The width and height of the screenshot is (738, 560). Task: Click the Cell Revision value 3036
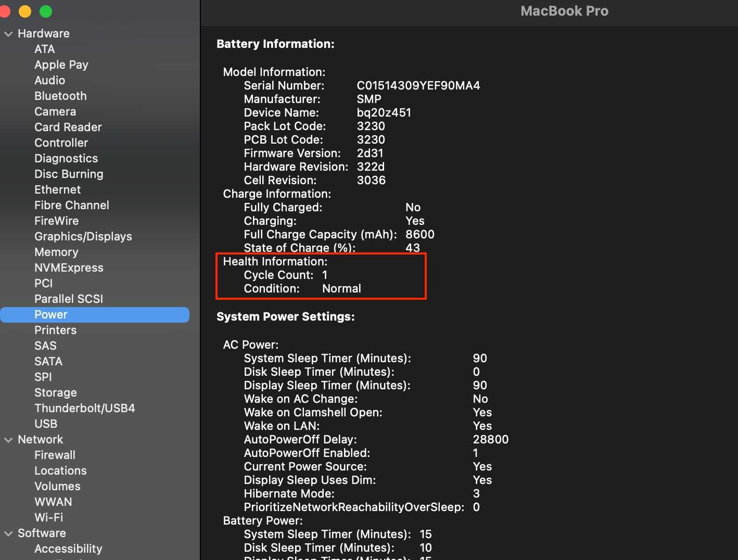coord(371,180)
